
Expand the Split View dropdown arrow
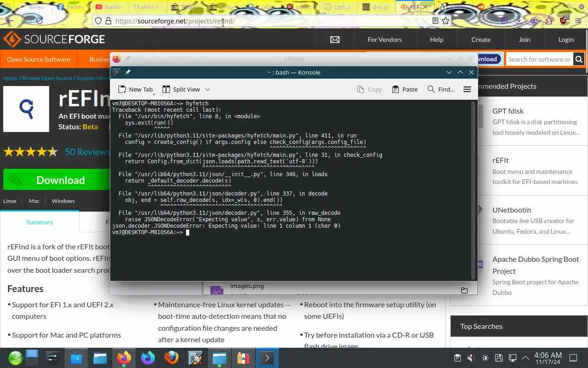(x=208, y=89)
